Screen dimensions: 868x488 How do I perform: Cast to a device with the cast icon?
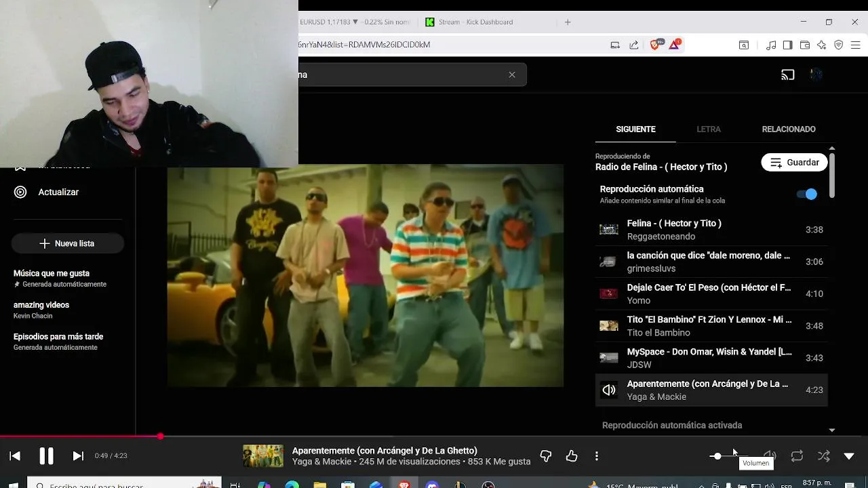coord(787,75)
